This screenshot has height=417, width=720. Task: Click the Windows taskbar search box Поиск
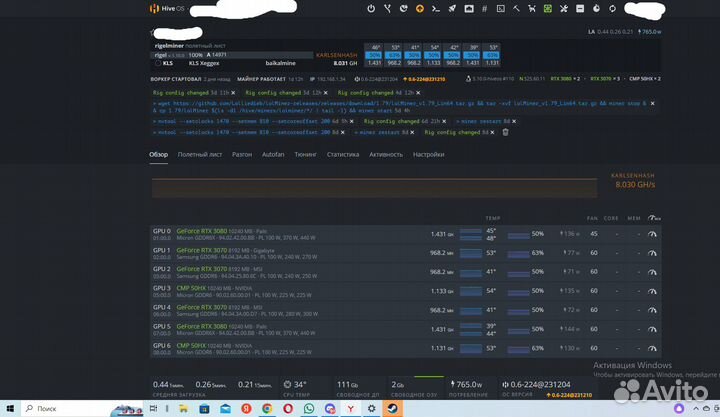pos(83,408)
